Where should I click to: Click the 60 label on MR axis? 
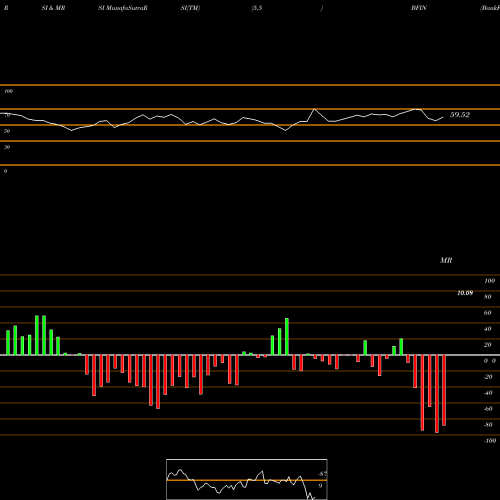(x=488, y=313)
